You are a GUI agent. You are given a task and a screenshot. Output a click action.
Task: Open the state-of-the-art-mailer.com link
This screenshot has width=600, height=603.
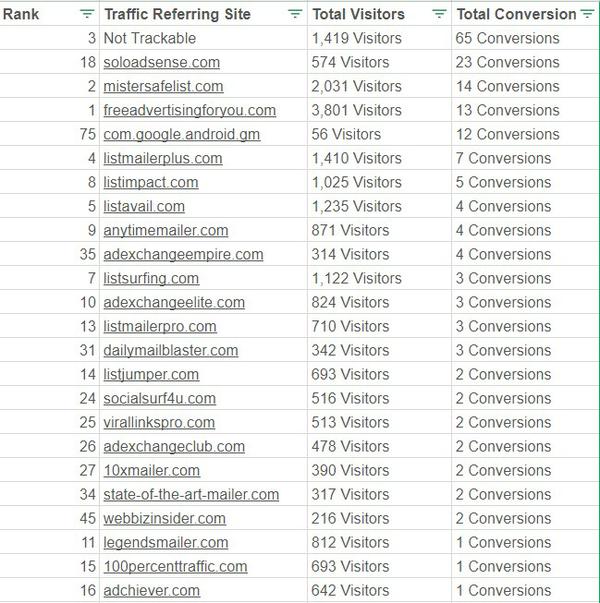point(191,494)
